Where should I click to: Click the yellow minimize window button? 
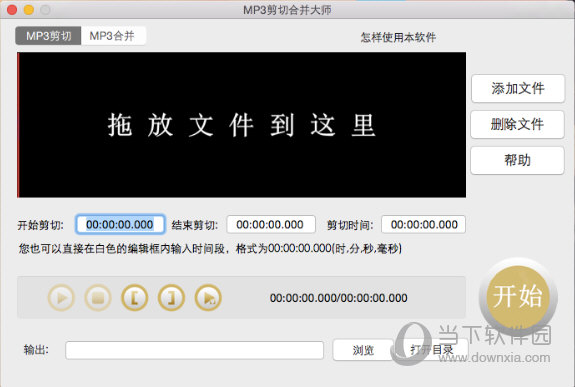point(29,10)
